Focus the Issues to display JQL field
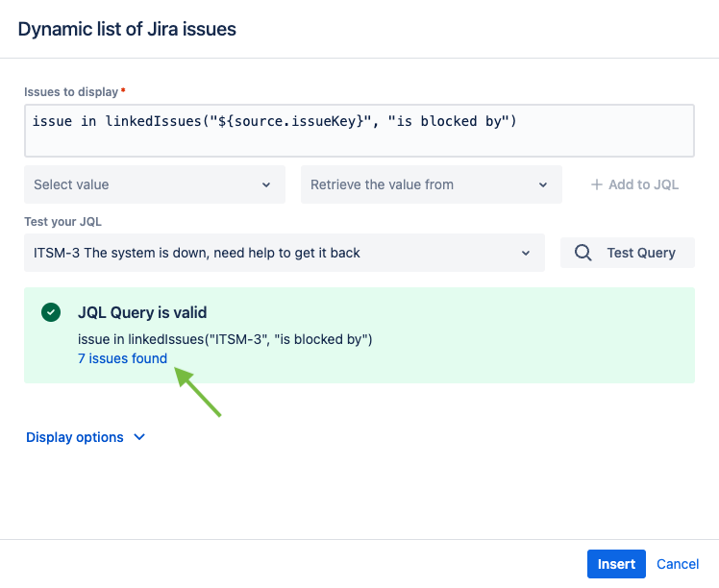 359,130
